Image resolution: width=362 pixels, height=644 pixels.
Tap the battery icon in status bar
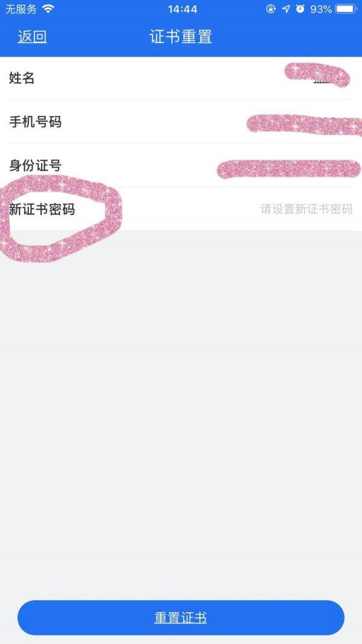point(346,8)
